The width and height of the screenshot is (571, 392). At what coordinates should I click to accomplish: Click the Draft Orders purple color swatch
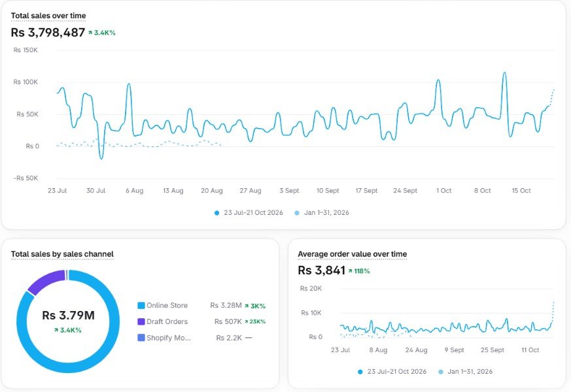141,321
